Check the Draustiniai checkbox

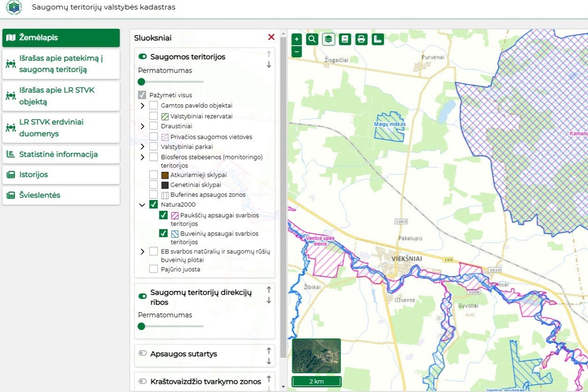pyautogui.click(x=153, y=126)
